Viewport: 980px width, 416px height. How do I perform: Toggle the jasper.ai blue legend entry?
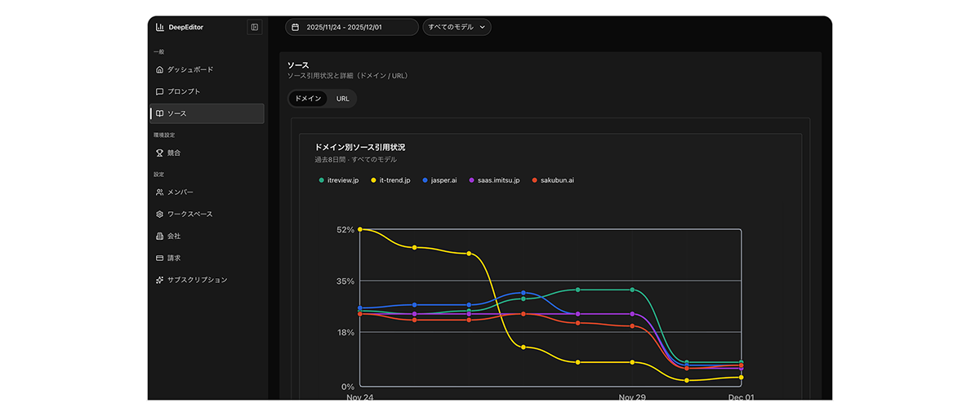coord(440,179)
